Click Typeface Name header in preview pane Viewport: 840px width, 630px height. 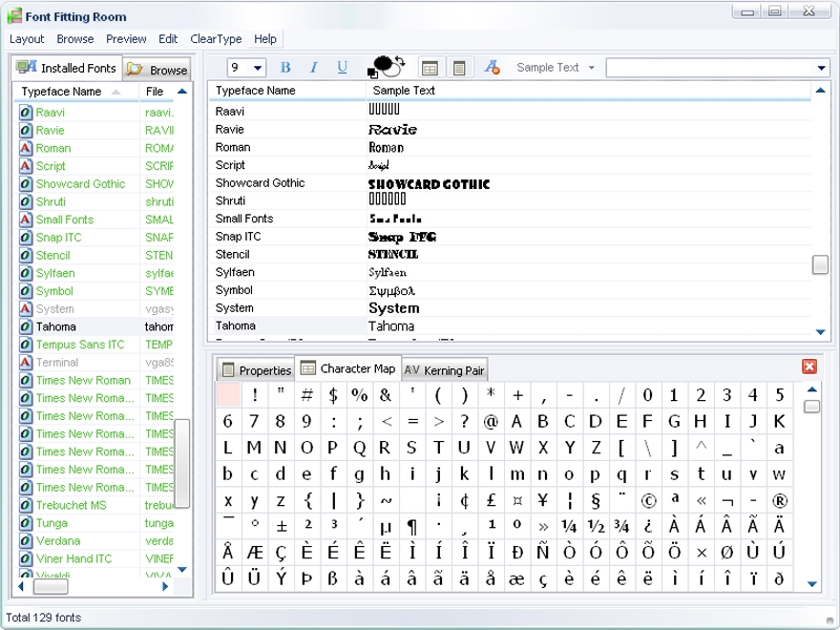tap(287, 91)
